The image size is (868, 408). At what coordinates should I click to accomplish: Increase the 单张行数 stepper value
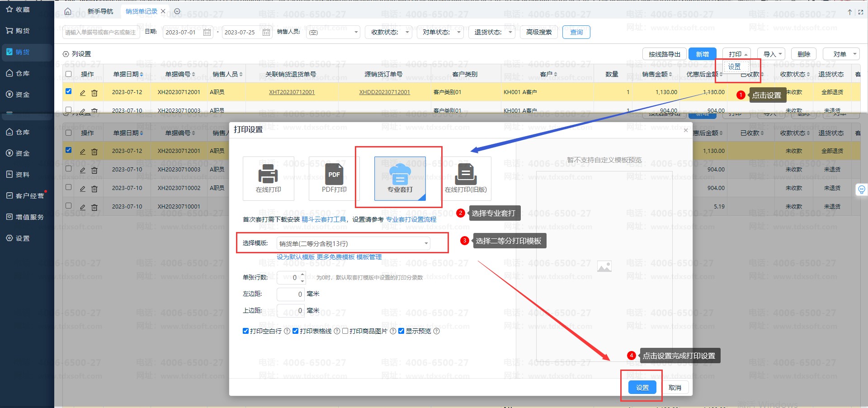click(x=302, y=274)
